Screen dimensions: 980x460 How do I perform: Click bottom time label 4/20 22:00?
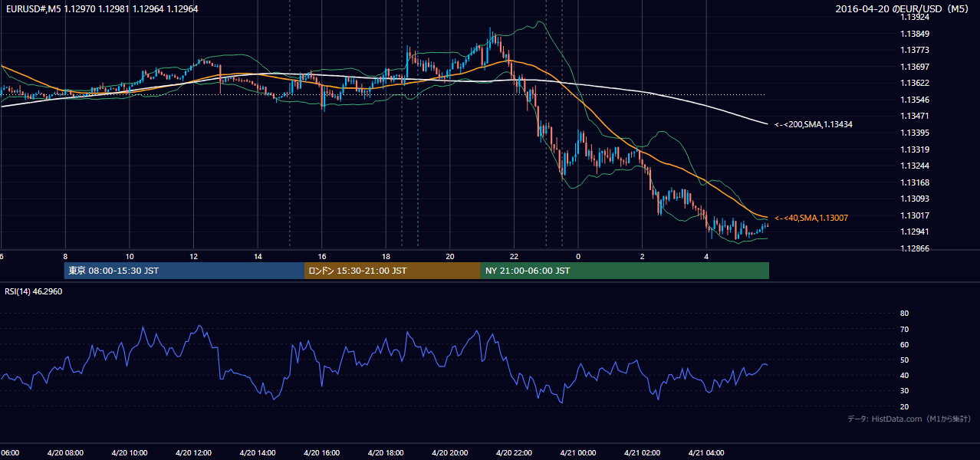click(x=514, y=453)
